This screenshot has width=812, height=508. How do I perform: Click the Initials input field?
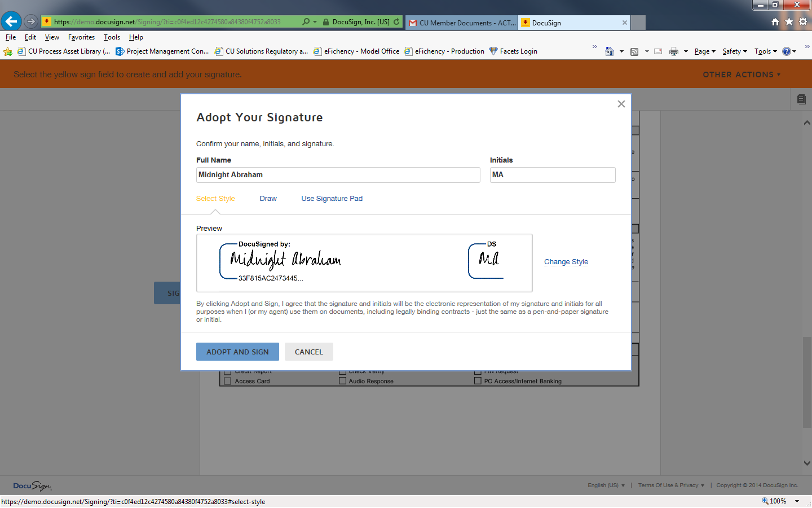pos(553,175)
